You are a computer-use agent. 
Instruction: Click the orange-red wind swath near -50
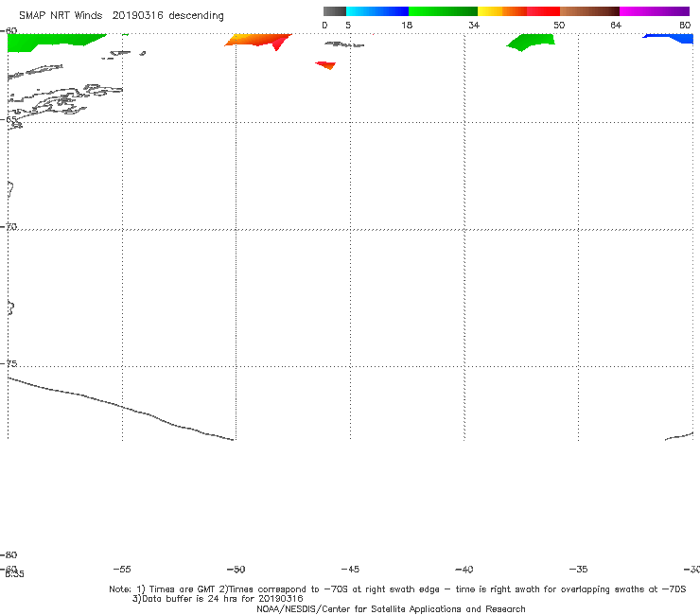(259, 40)
